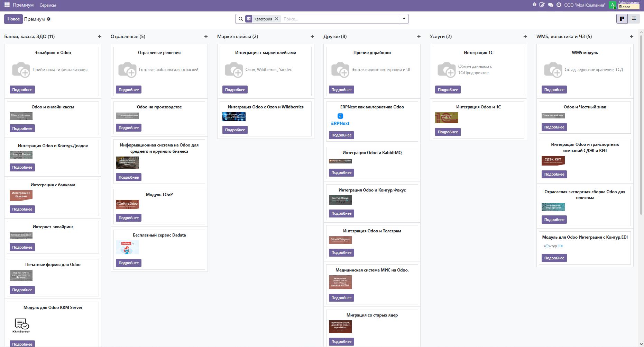
Task: Click Подробнее on Odoo на производстве card
Action: 129,128
